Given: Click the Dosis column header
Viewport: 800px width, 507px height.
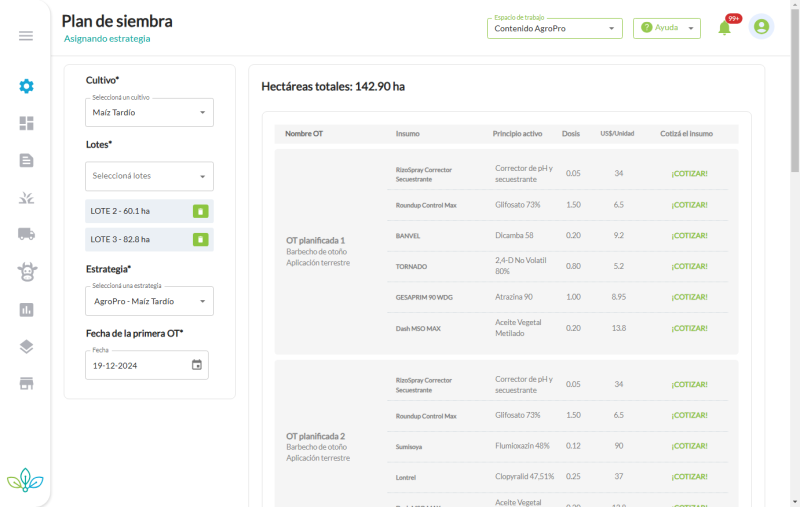Looking at the screenshot, I should [x=571, y=134].
